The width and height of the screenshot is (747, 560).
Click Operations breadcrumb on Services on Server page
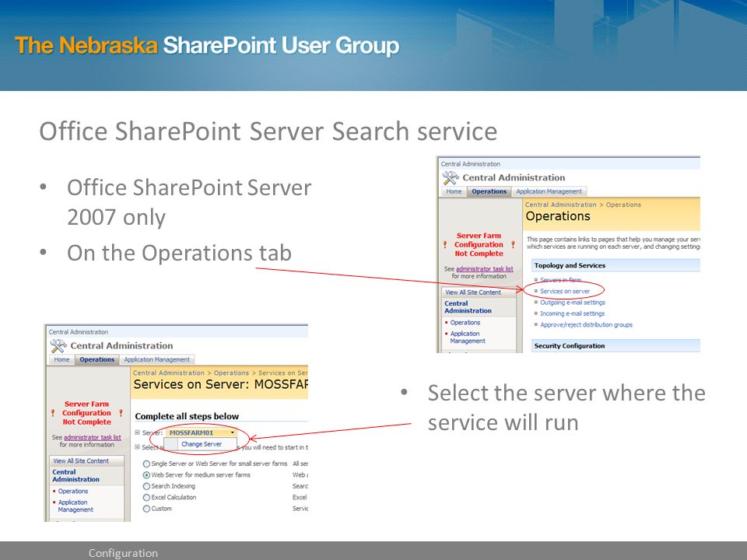(231, 373)
